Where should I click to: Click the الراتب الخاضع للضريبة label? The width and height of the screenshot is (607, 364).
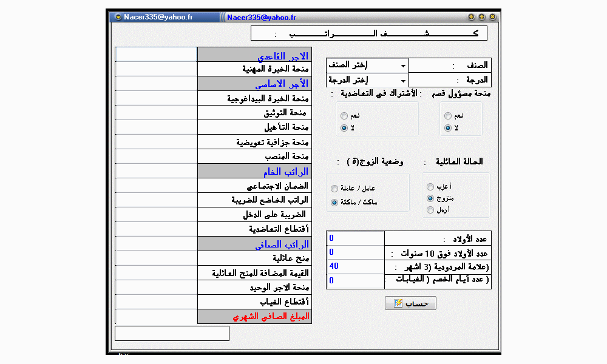pos(270,200)
